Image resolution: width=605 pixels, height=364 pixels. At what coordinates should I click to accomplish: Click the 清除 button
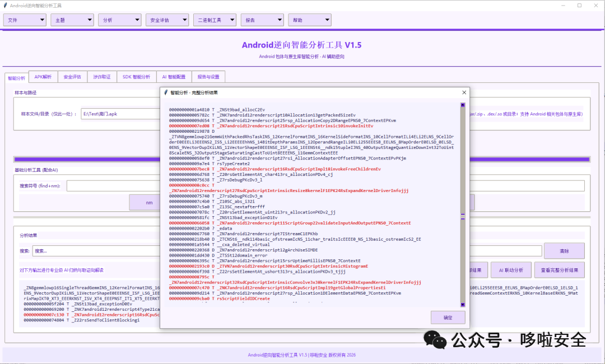[564, 251]
